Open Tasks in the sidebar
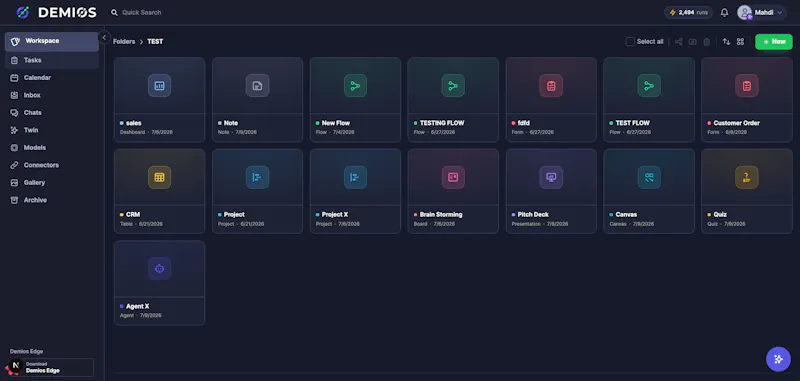Viewport: 800px width, 381px height. [x=52, y=60]
